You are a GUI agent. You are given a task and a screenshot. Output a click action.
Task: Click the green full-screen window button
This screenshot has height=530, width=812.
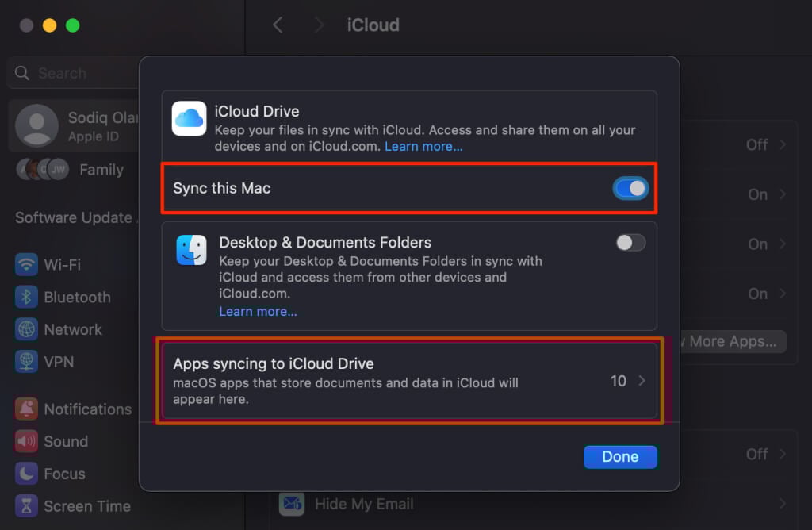point(72,25)
